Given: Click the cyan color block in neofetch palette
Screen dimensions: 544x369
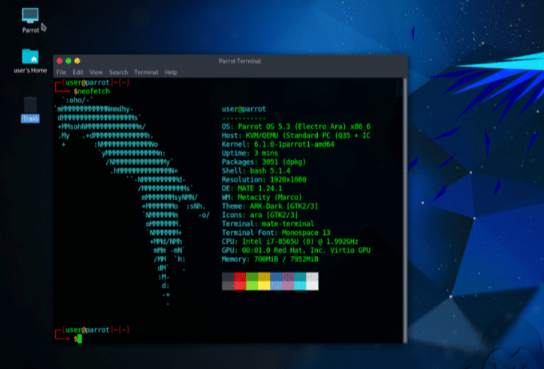Looking at the screenshot, I should pyautogui.click(x=300, y=281).
